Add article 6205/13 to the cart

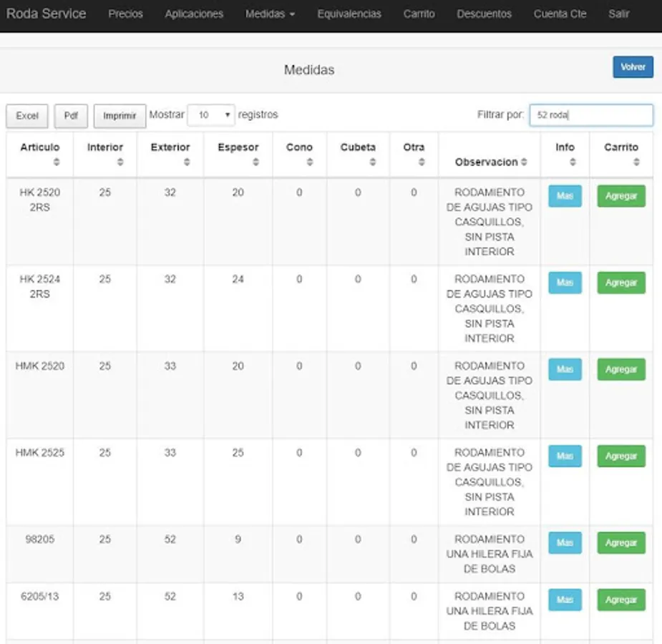pyautogui.click(x=621, y=600)
